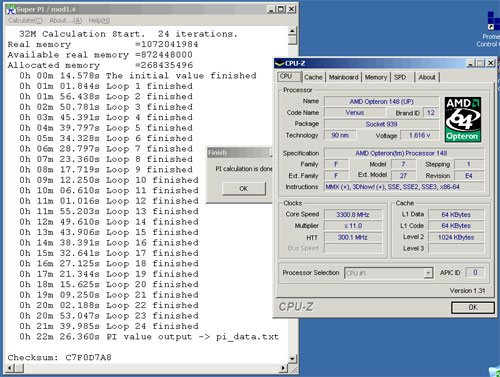Switch to the Memory tab in CPU-Z
This screenshot has height=377, width=500.
tap(376, 77)
